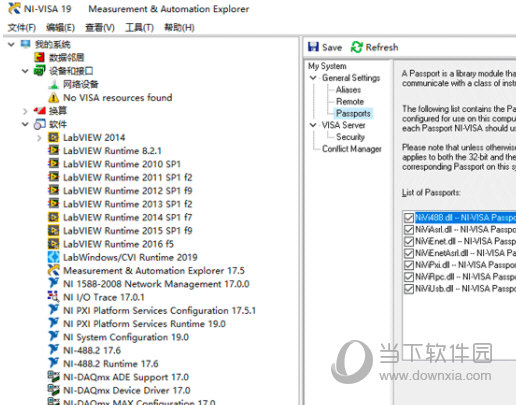Open the 文件(F) menu
This screenshot has height=405, width=516.
coord(22,27)
